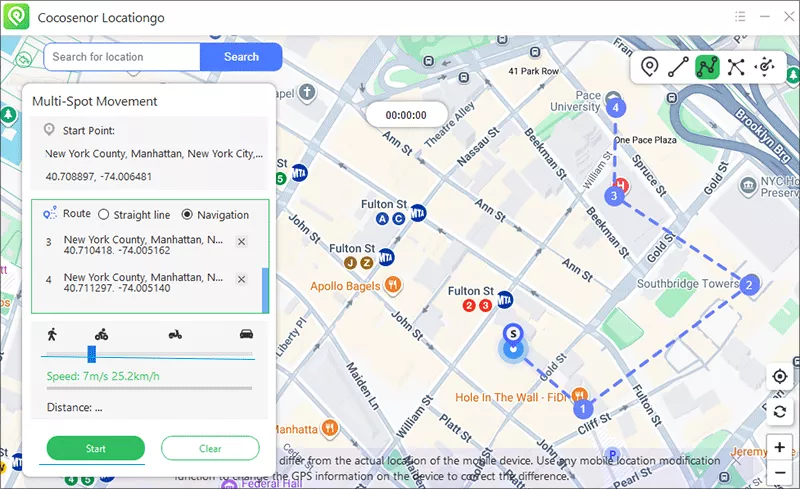Remove route point 3 with X

pyautogui.click(x=242, y=241)
